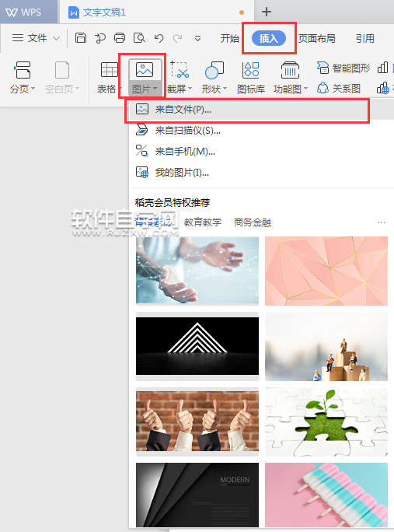Click the 表格 table icon
The height and width of the screenshot is (532, 394).
109,70
